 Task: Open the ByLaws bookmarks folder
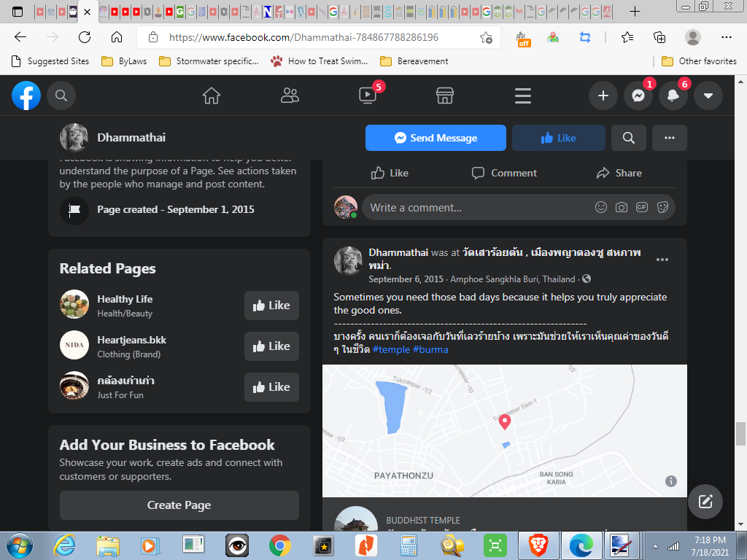124,61
